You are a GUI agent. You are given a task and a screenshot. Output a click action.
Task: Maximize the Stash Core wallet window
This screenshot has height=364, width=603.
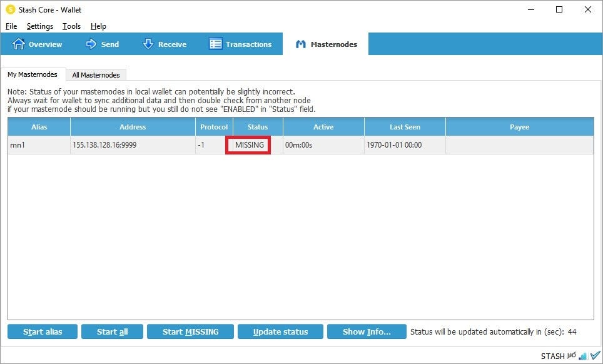[560, 9]
